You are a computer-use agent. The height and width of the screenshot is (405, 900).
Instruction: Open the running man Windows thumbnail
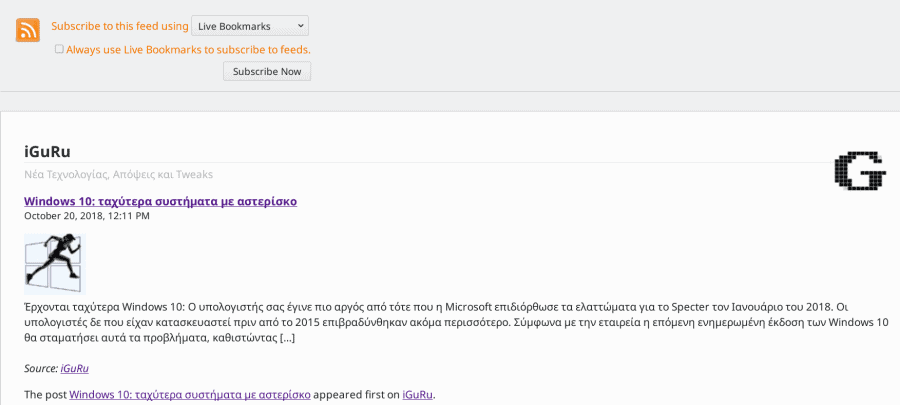coord(54,263)
